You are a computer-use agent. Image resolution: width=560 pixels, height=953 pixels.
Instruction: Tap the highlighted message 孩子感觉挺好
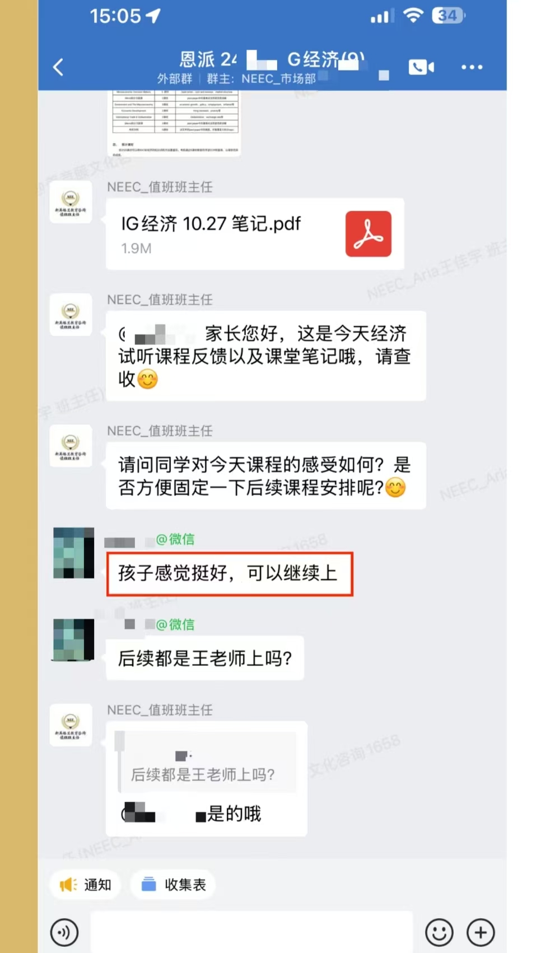(x=230, y=574)
